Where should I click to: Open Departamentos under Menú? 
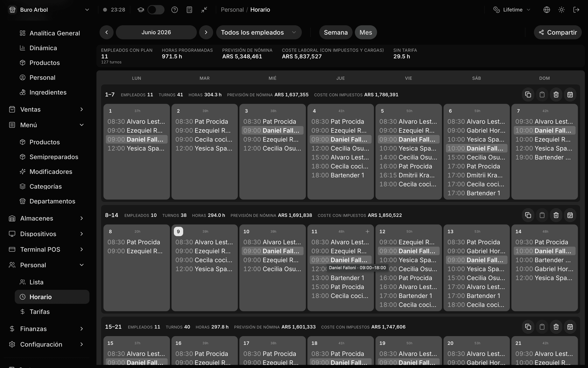pos(52,201)
